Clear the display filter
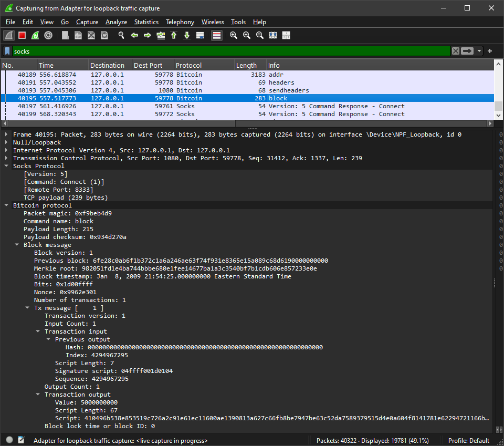The height and width of the screenshot is (446, 504). pyautogui.click(x=456, y=51)
